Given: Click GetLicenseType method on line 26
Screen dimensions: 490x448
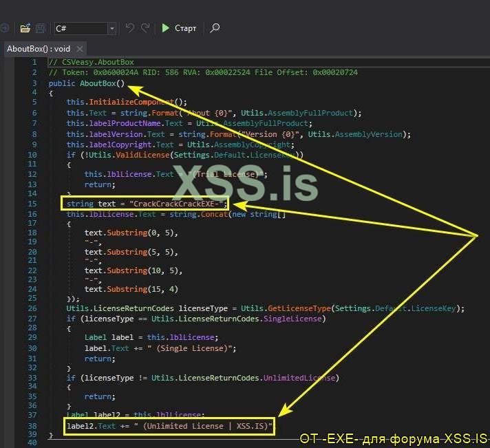Looking at the screenshot, I should point(299,309).
